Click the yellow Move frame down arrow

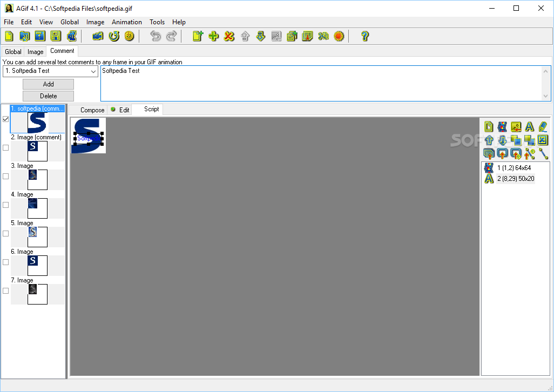point(260,36)
